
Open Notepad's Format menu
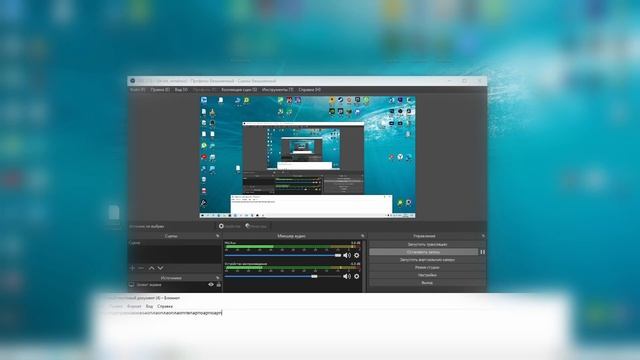pyautogui.click(x=134, y=306)
